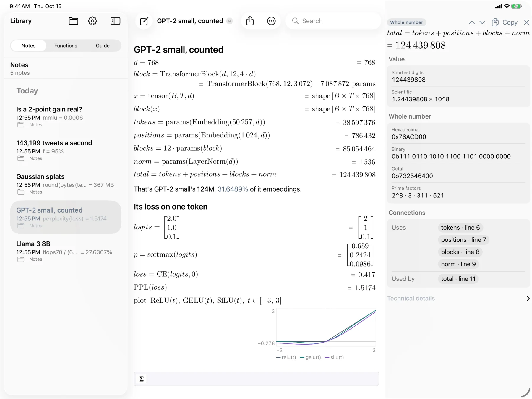Open the share sheet icon
This screenshot has height=399, width=532.
click(250, 21)
